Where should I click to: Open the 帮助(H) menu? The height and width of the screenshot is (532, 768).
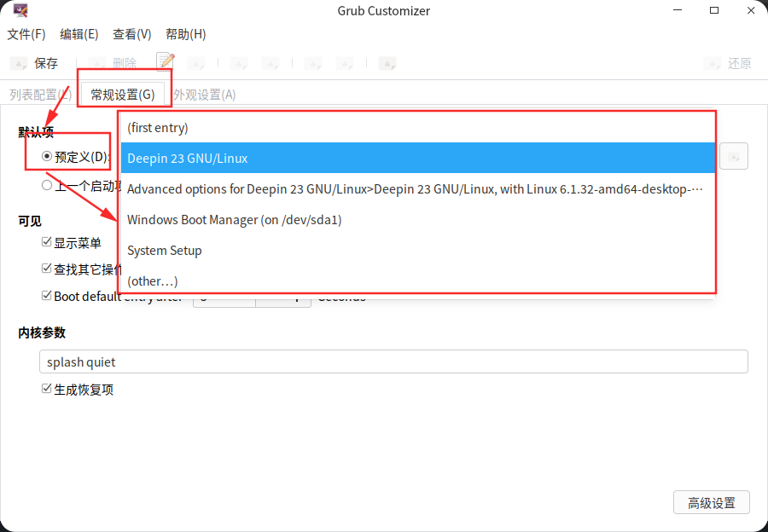point(186,34)
